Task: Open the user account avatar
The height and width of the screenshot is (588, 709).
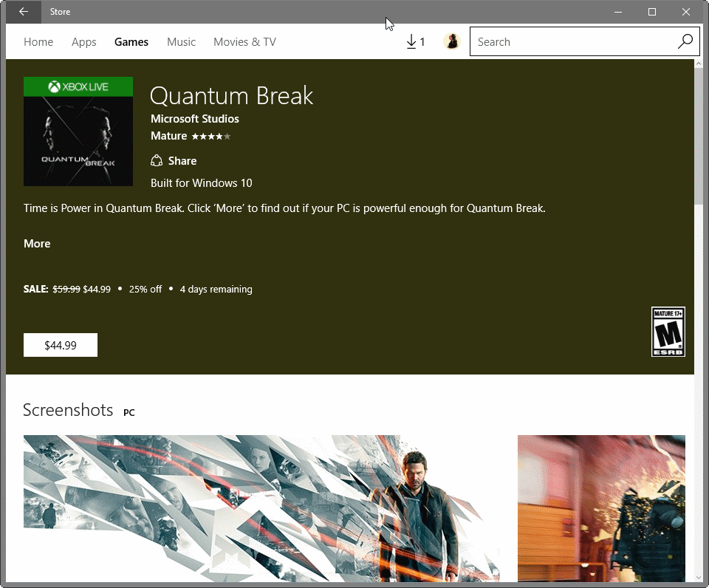Action: (451, 41)
